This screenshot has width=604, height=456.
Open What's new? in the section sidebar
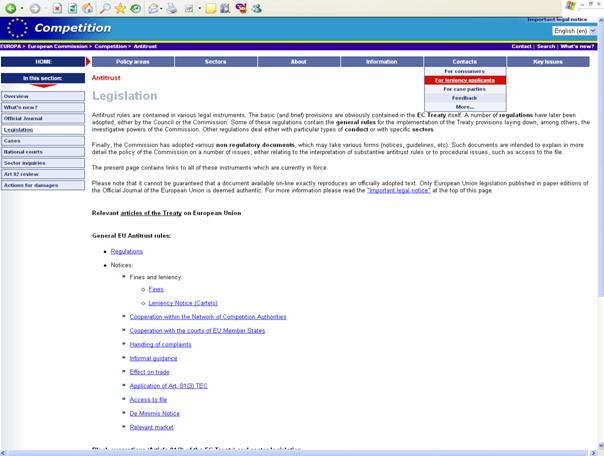click(43, 107)
